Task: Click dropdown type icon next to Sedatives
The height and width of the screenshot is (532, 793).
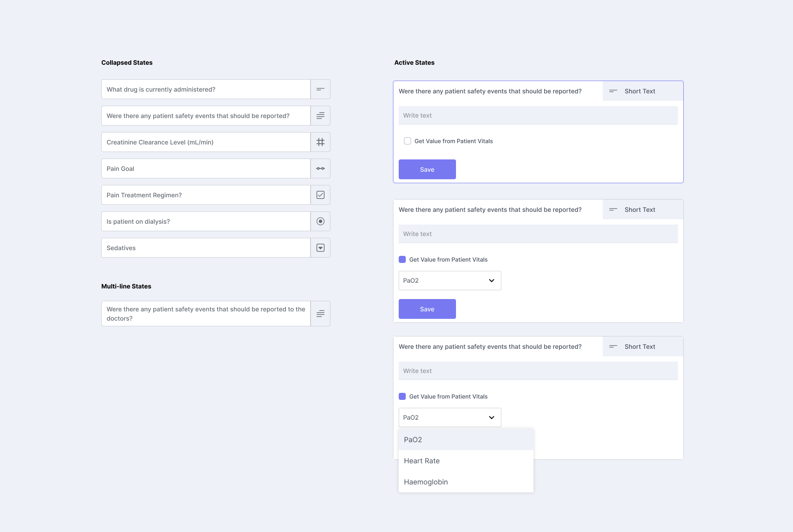Action: 320,248
